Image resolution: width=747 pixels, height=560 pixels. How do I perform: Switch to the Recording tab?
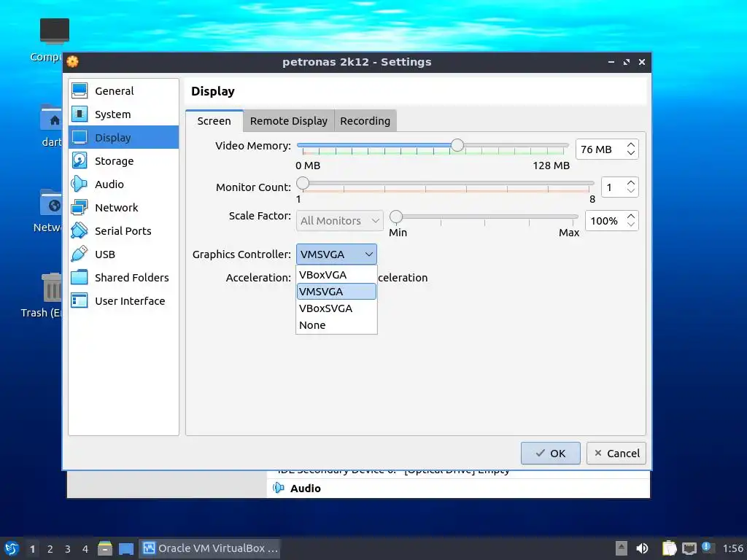pos(365,121)
